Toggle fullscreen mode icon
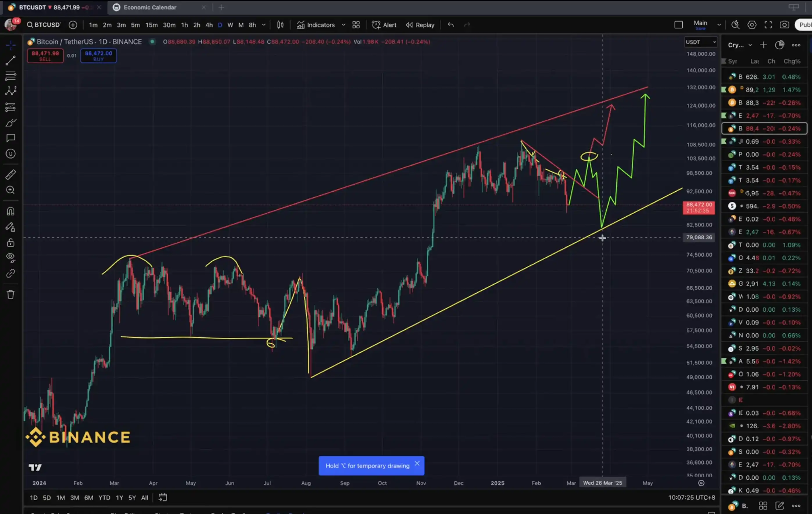Image resolution: width=812 pixels, height=514 pixels. [768, 25]
